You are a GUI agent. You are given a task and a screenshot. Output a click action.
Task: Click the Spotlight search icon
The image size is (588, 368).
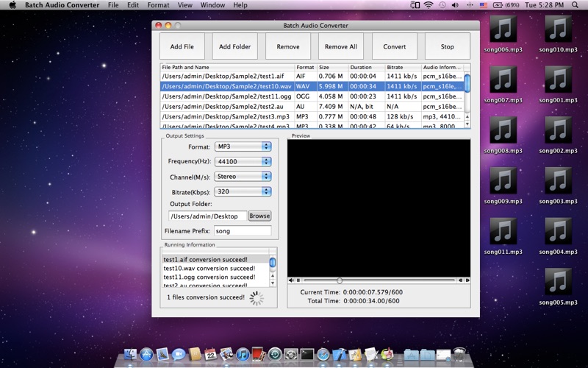pyautogui.click(x=575, y=5)
